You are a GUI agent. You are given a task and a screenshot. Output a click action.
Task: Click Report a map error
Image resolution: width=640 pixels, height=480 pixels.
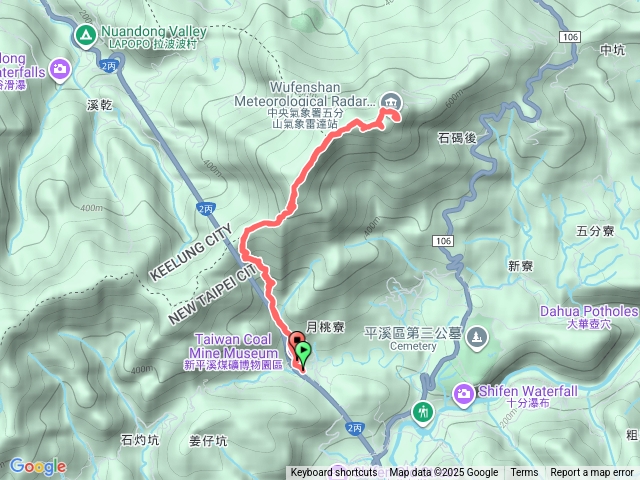click(592, 473)
